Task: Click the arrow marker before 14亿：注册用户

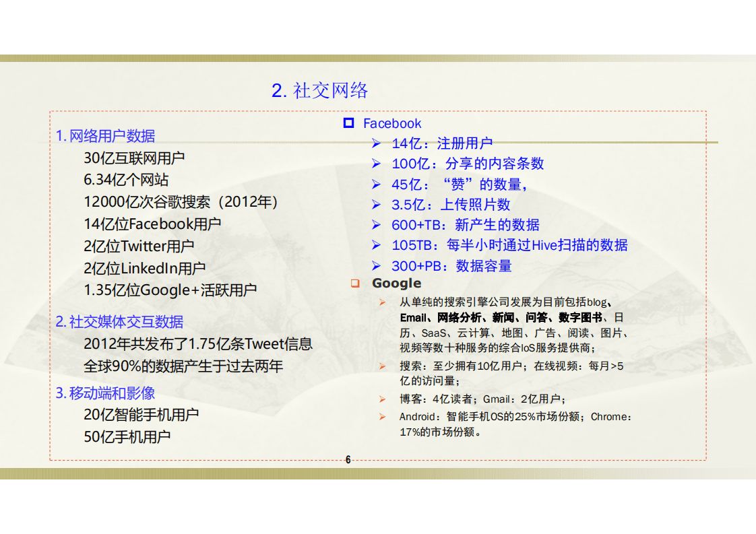Action: coord(376,143)
